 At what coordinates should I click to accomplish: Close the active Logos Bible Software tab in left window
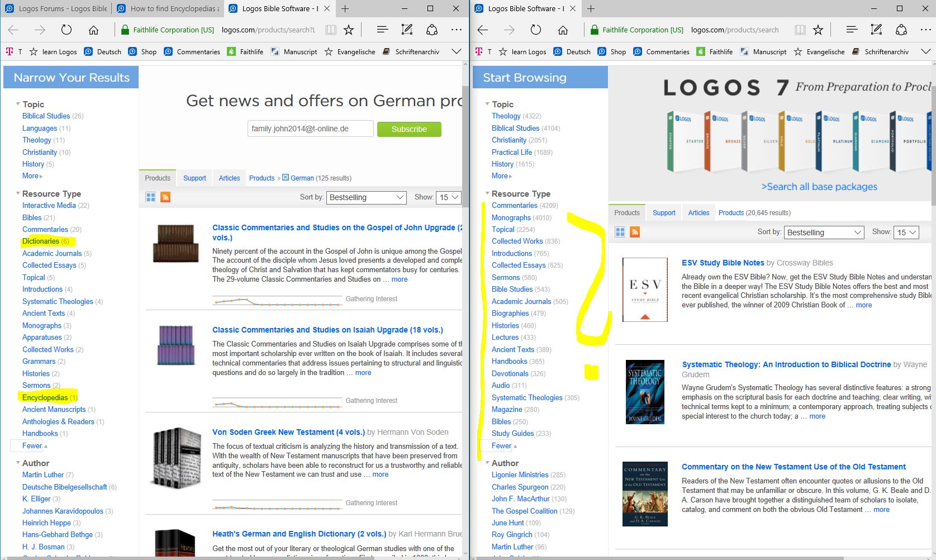[x=327, y=8]
